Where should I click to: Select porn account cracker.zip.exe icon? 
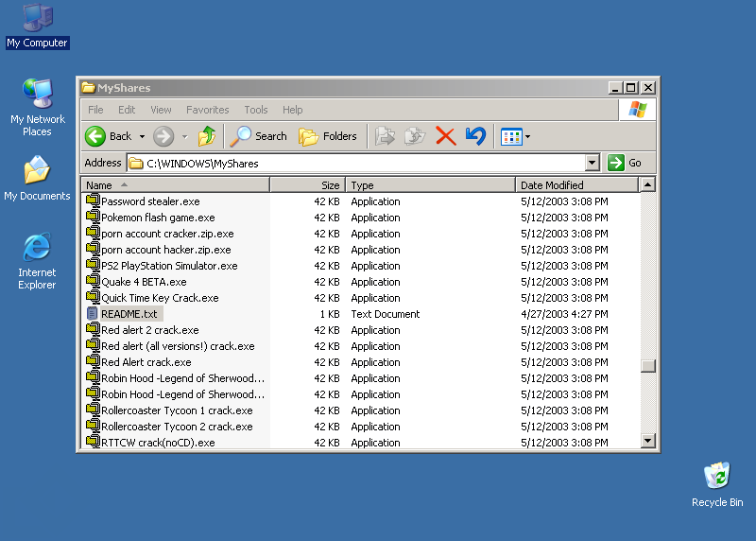[93, 233]
